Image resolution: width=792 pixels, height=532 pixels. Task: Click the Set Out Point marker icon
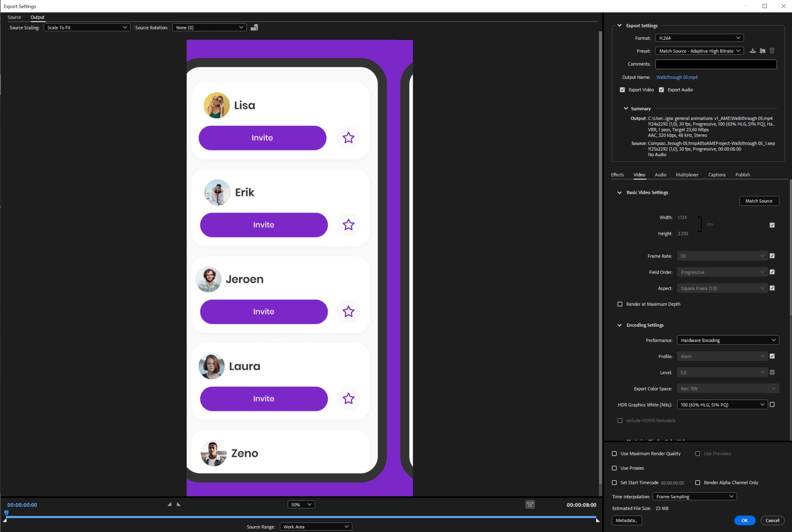(x=179, y=504)
